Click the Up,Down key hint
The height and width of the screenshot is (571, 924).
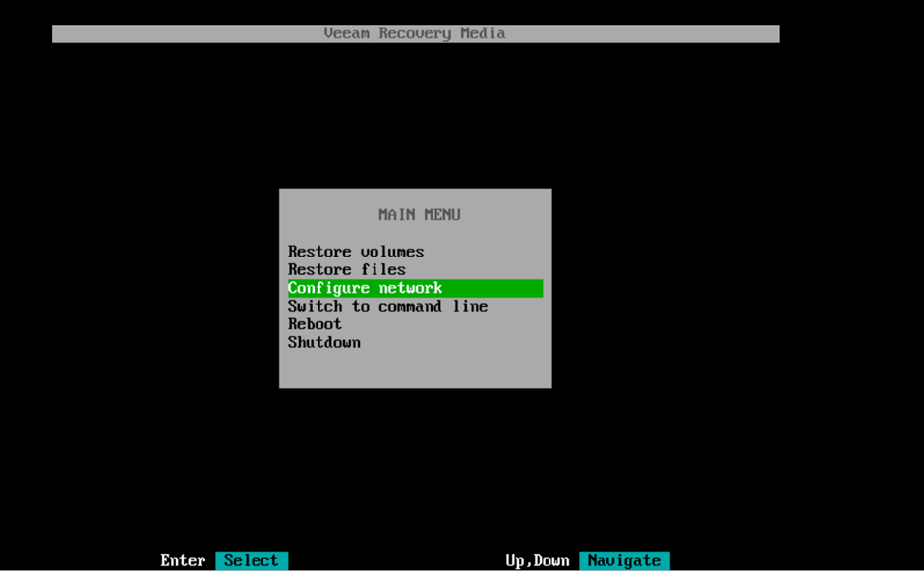(x=537, y=560)
